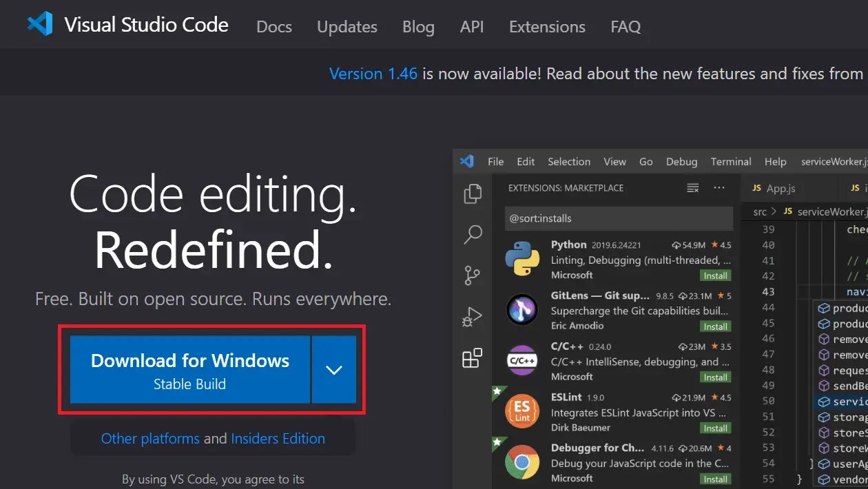868x489 pixels.
Task: Select the Eric Amodio publisher text
Action: (577, 326)
